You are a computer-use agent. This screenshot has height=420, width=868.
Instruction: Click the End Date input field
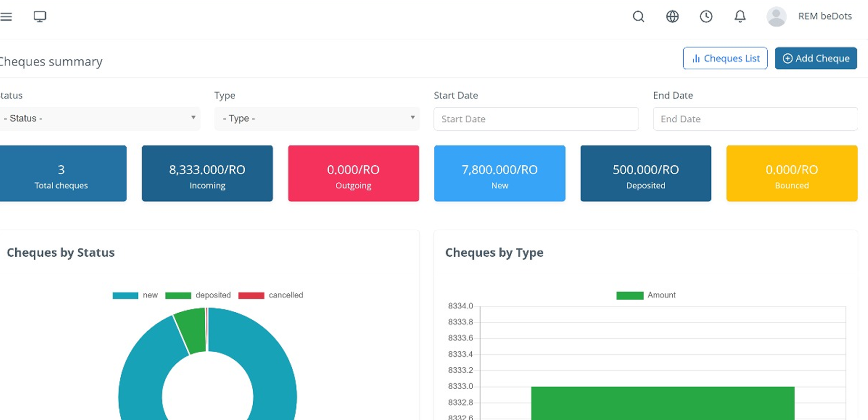[755, 119]
